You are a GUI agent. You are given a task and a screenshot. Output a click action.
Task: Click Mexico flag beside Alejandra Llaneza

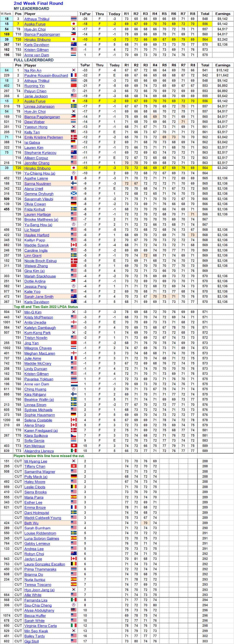click(74, 451)
